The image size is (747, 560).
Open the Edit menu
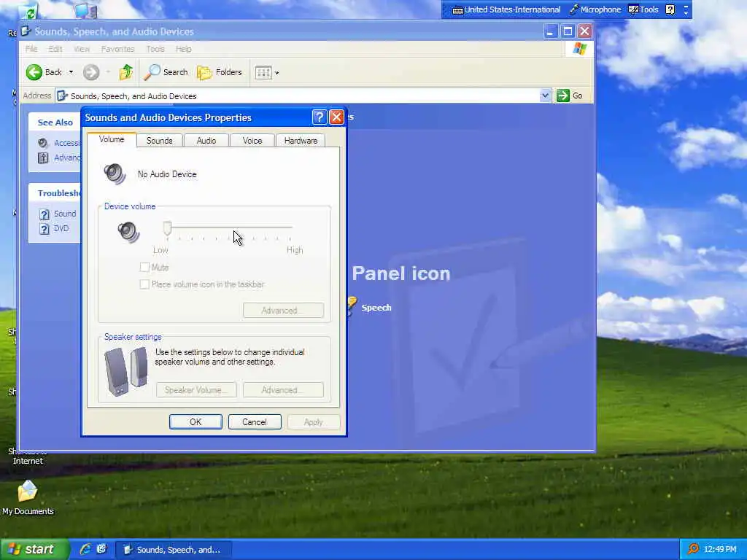[x=55, y=49]
